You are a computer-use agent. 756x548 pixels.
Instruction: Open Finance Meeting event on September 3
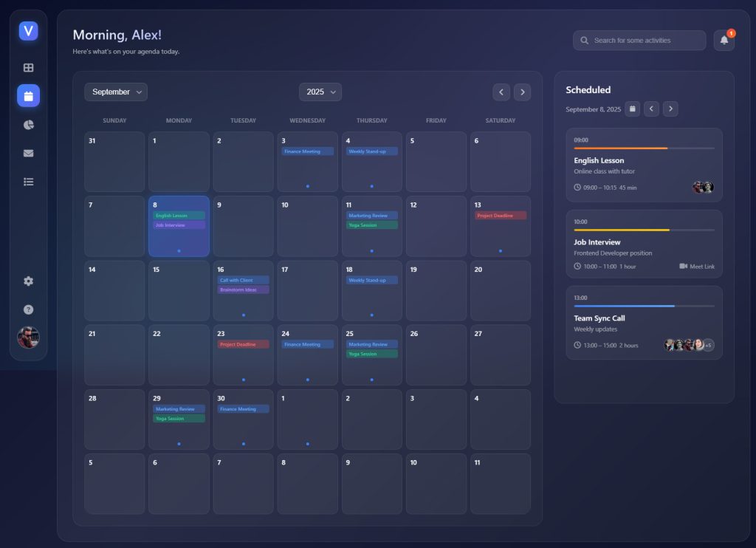308,151
